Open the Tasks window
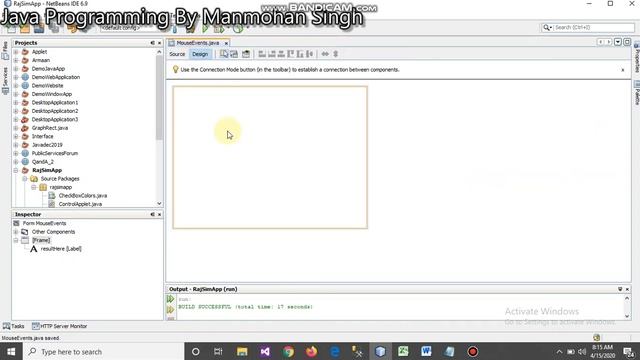The image size is (640, 360). tap(13, 326)
